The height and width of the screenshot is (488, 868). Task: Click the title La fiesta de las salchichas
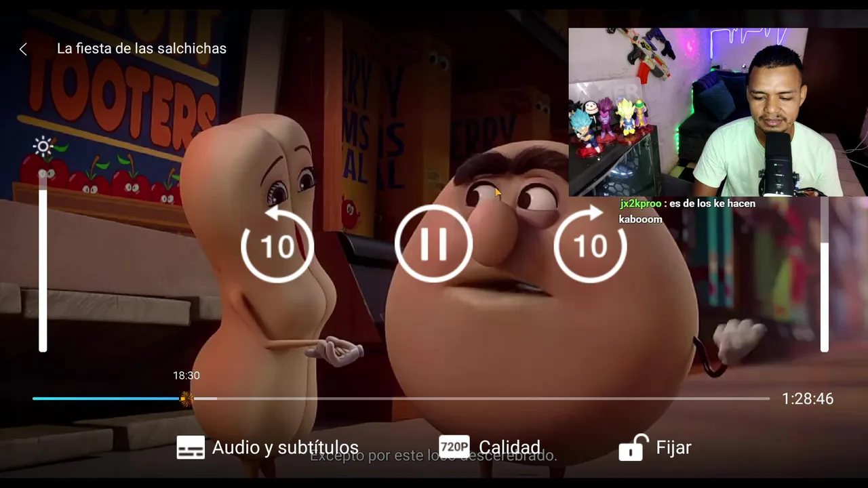142,49
